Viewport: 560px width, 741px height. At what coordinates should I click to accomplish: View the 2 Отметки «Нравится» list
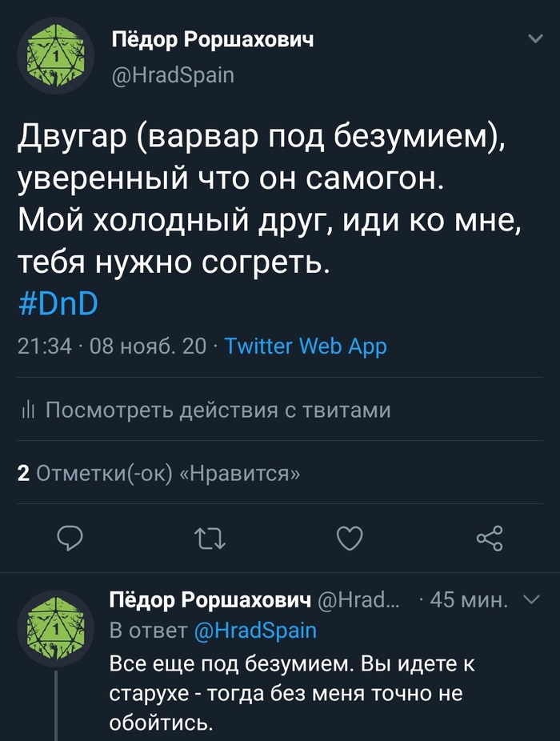[158, 474]
